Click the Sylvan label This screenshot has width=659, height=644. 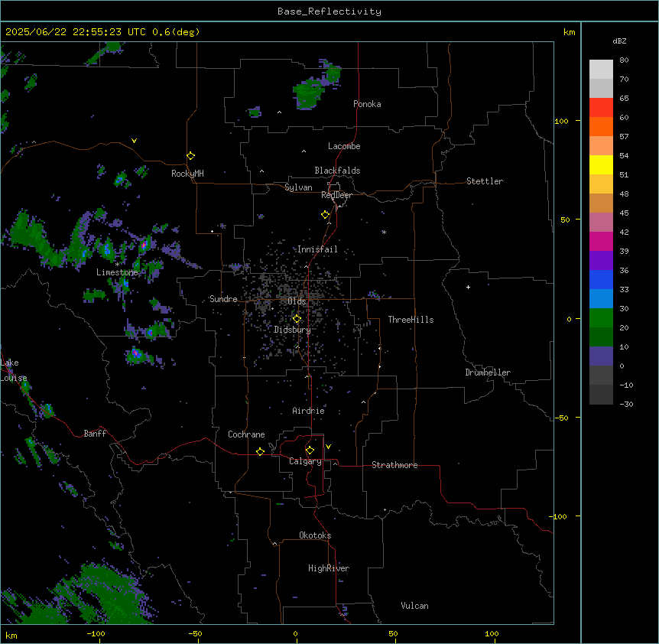(x=298, y=187)
